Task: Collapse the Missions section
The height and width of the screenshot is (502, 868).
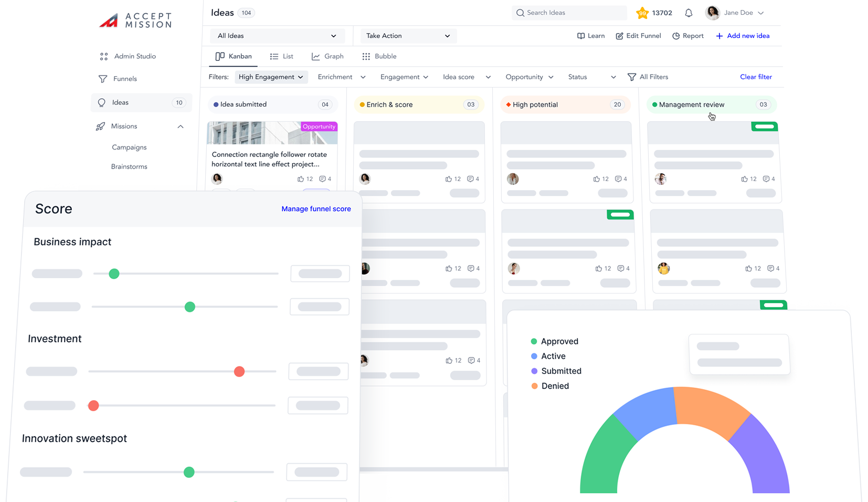Action: click(180, 127)
